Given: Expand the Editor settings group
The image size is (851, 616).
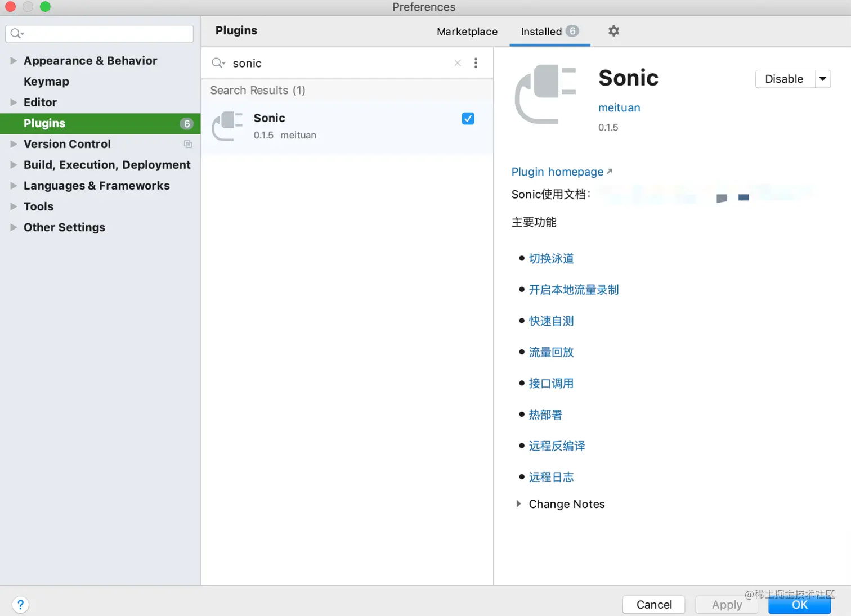Looking at the screenshot, I should [14, 102].
